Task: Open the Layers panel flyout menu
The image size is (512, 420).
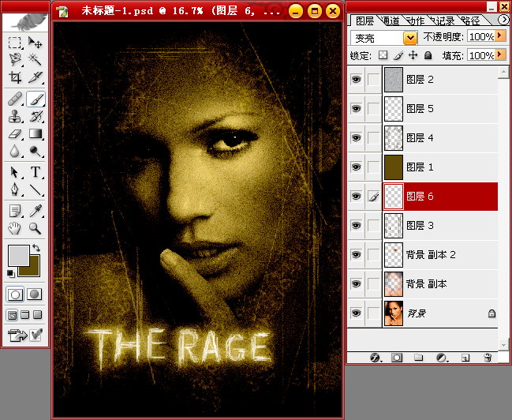Action: point(503,20)
